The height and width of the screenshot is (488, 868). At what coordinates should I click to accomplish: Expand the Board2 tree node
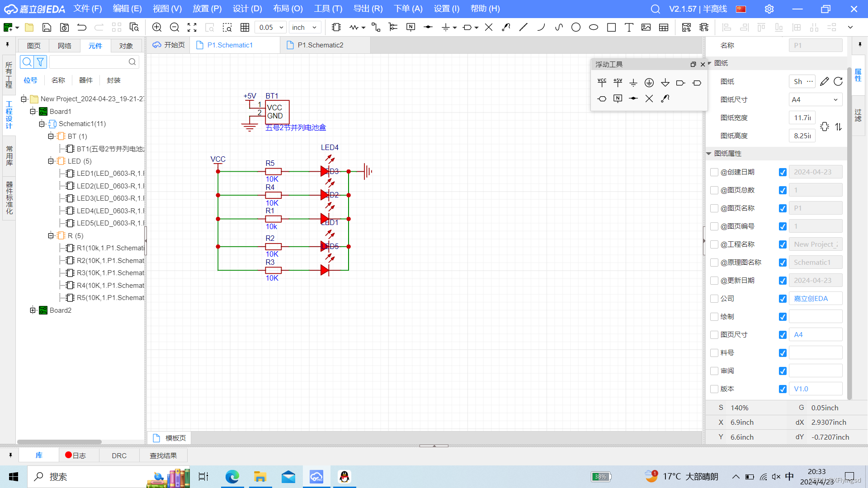coord(33,310)
